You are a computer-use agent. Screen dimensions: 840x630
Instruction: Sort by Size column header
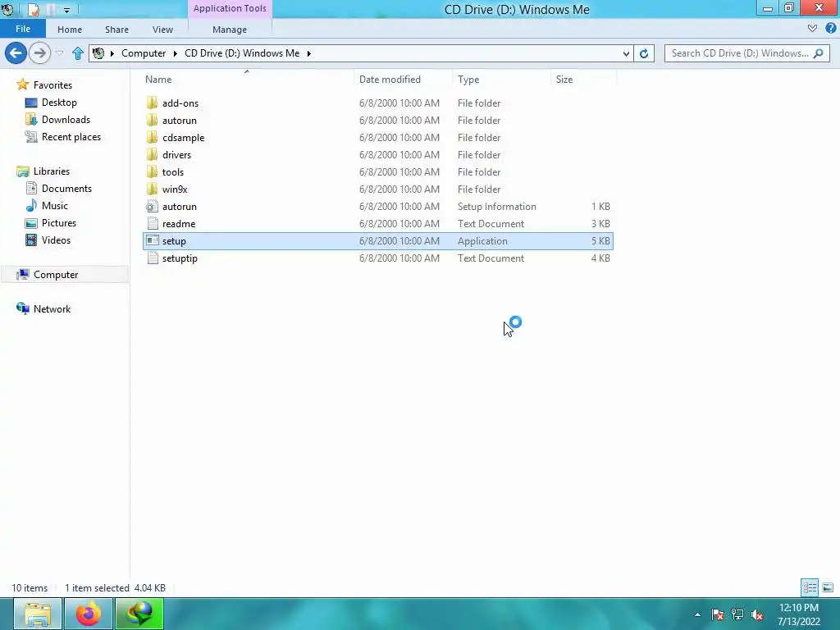click(x=564, y=80)
